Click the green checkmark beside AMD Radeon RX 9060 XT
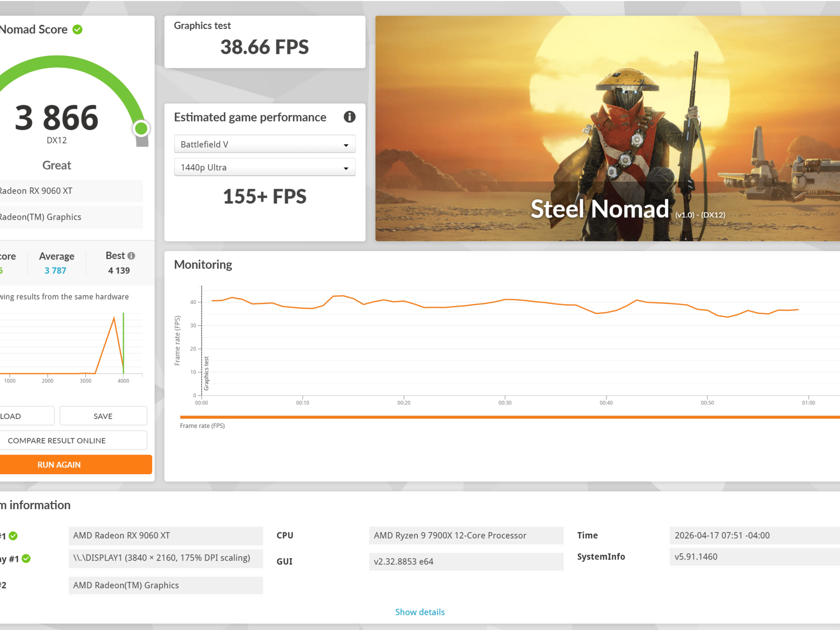 [13, 536]
